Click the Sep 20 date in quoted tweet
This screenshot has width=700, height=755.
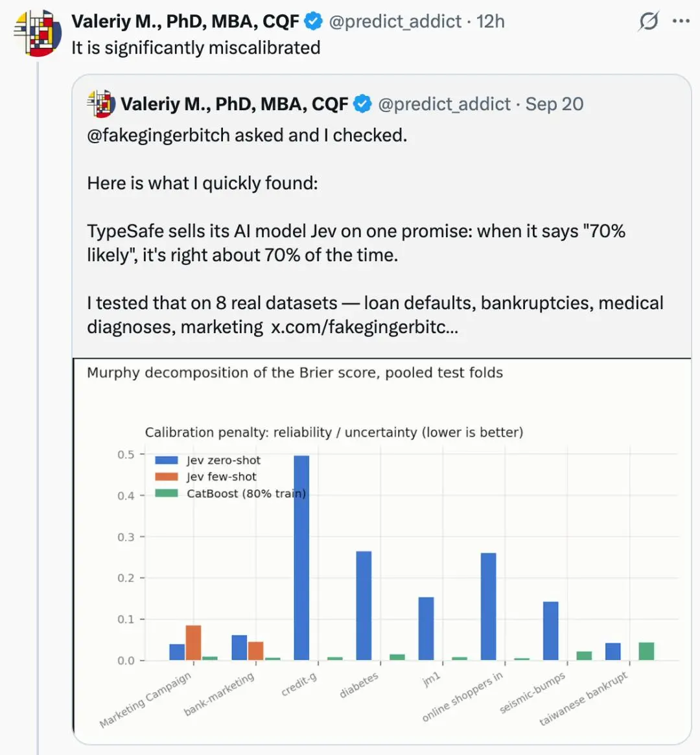click(554, 104)
